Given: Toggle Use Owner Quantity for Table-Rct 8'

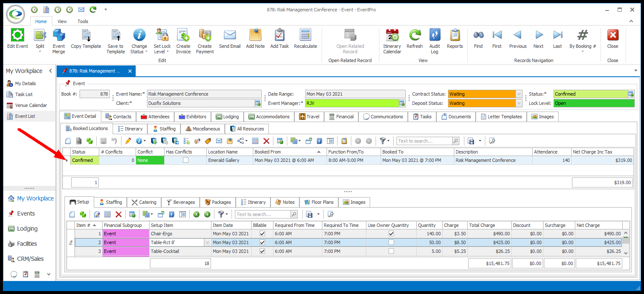Looking at the screenshot, I should pyautogui.click(x=391, y=242).
